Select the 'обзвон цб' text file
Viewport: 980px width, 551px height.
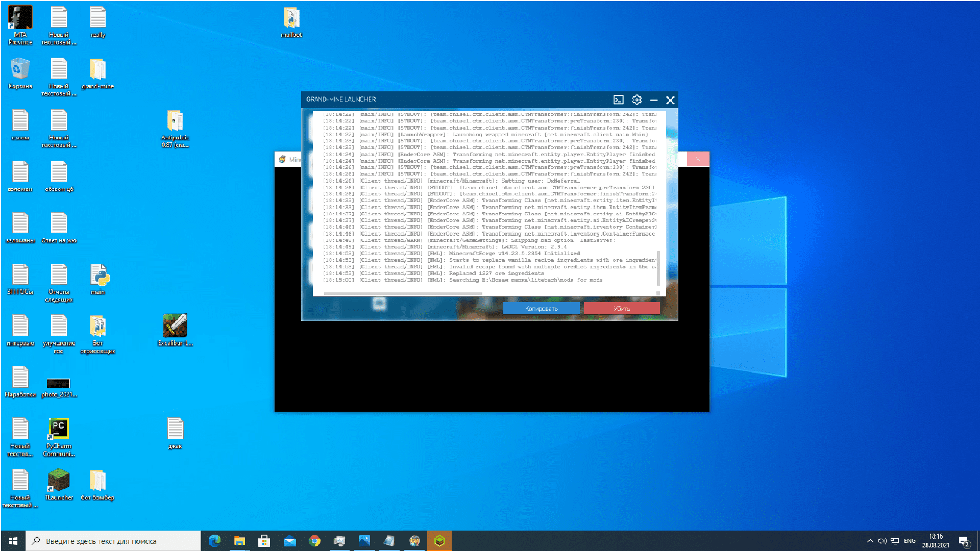click(x=59, y=177)
